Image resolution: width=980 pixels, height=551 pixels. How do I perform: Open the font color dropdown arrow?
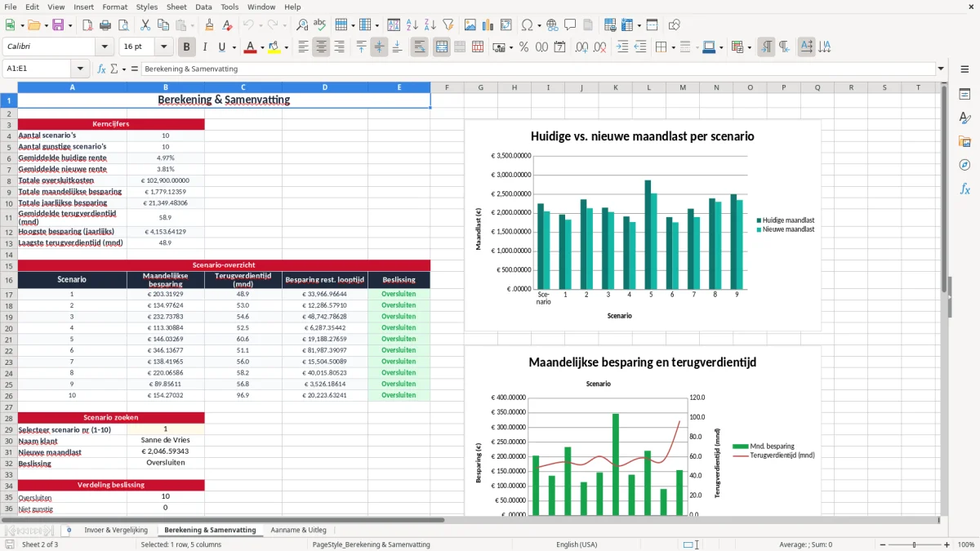pos(263,47)
